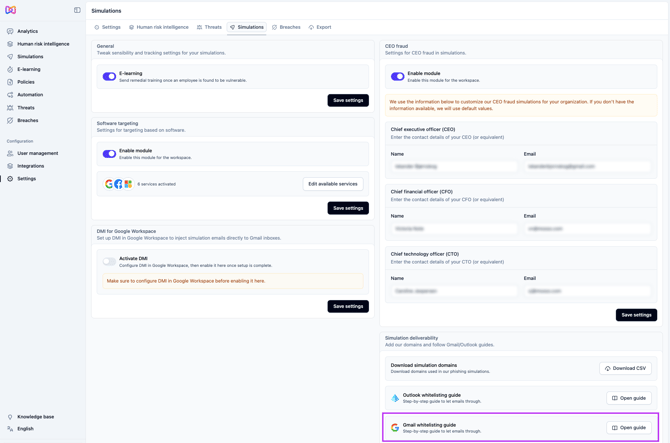Click the Knowledge base lightbulb icon
670x443 pixels.
(10, 417)
